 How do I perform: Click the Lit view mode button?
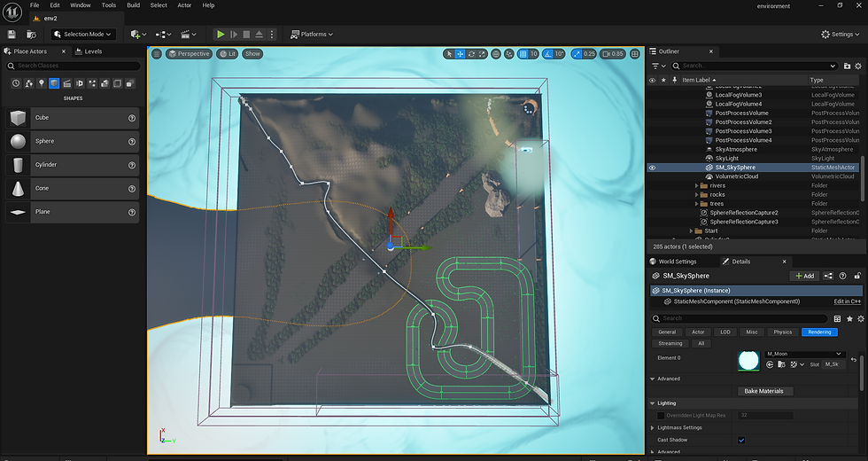(228, 54)
